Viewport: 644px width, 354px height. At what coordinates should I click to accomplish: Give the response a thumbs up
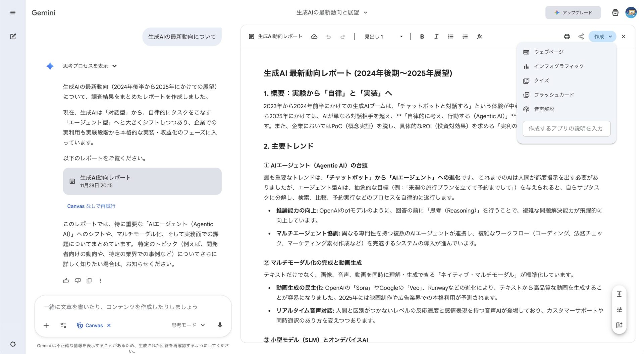(66, 281)
